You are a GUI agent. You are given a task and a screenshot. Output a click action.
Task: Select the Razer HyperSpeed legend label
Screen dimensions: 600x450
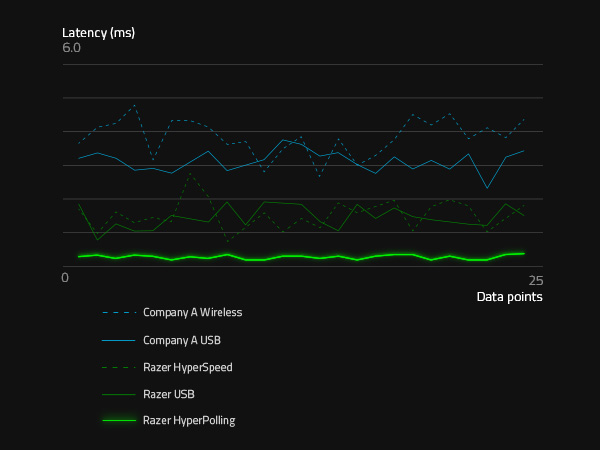[187, 367]
